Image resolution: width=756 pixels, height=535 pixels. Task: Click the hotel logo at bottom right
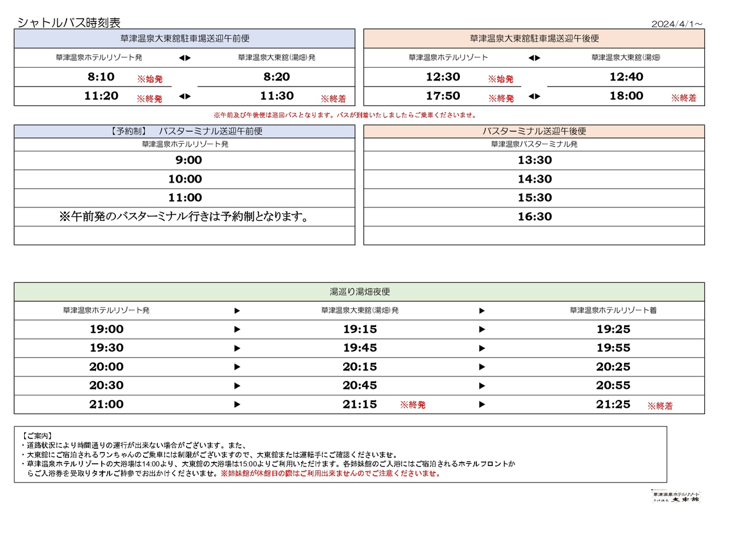coord(676,496)
